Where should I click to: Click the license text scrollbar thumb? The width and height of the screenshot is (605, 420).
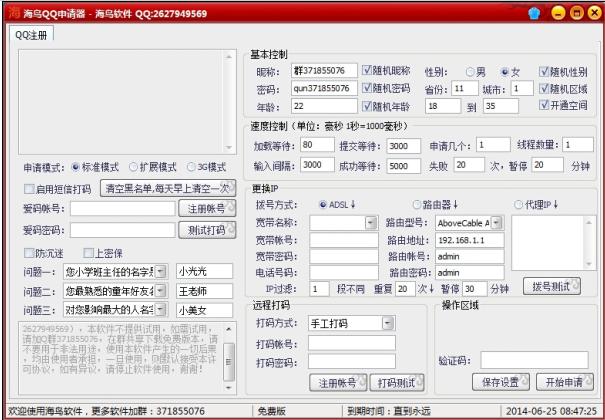[229, 362]
